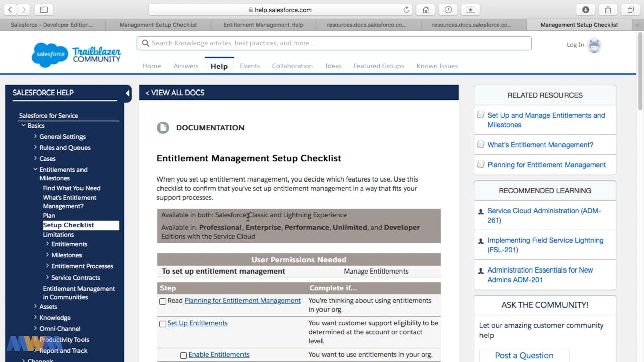
Task: Open What's Entitlement Management? related link
Action: coord(540,145)
